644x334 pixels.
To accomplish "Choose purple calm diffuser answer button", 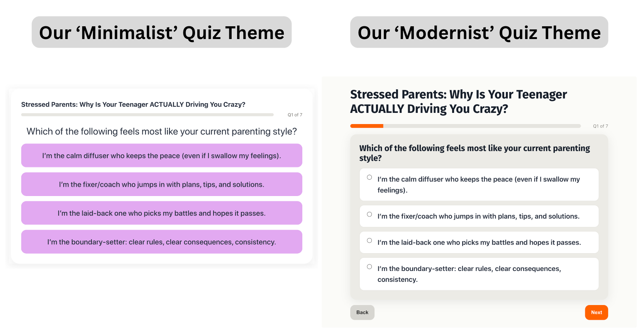I will click(162, 155).
